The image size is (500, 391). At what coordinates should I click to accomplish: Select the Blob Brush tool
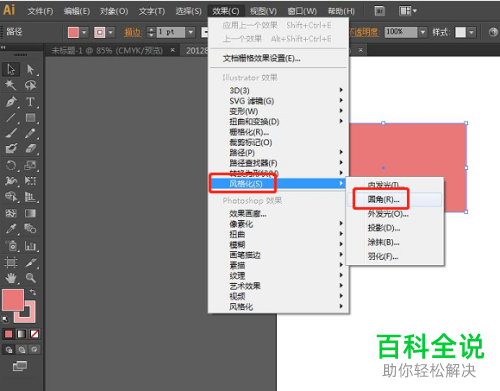(x=11, y=148)
